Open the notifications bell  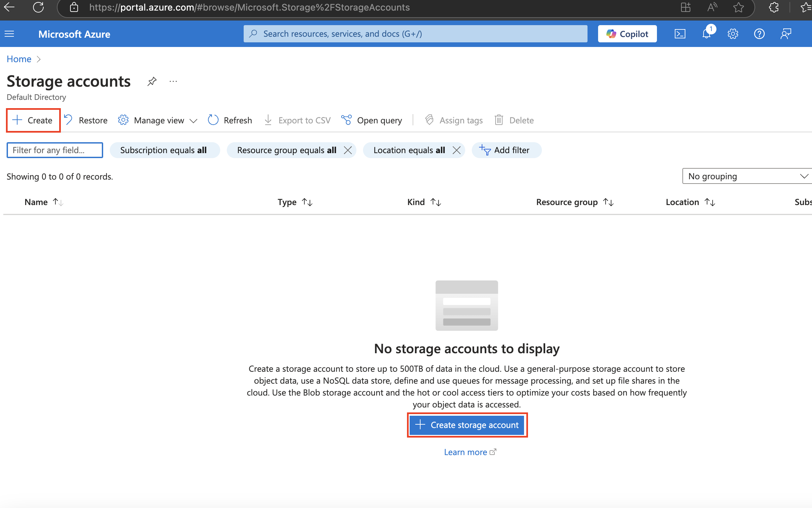[x=707, y=34]
